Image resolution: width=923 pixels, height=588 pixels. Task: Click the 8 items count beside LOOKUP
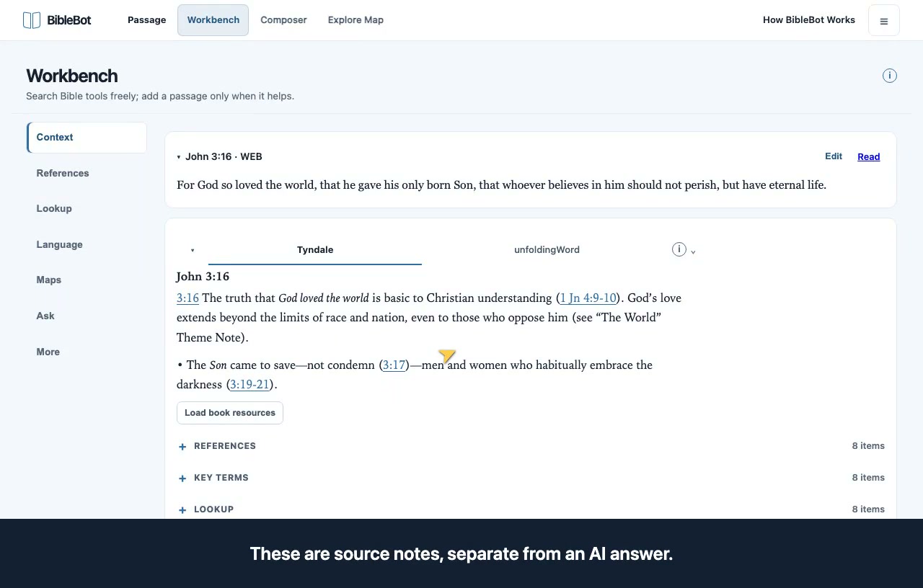point(868,509)
